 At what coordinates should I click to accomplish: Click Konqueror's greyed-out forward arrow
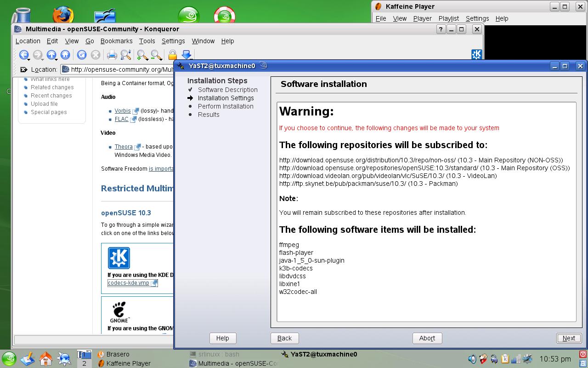coord(37,55)
